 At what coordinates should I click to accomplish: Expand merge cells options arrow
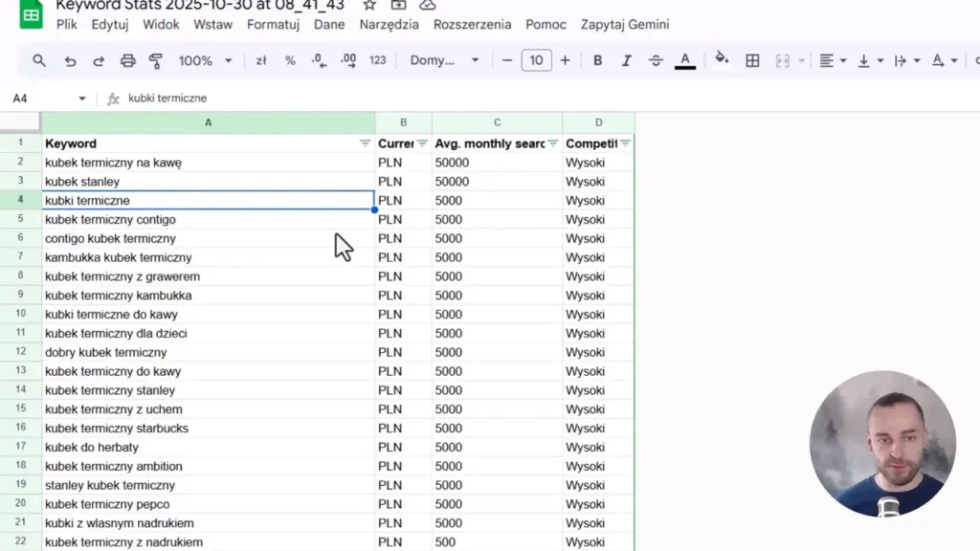[801, 60]
